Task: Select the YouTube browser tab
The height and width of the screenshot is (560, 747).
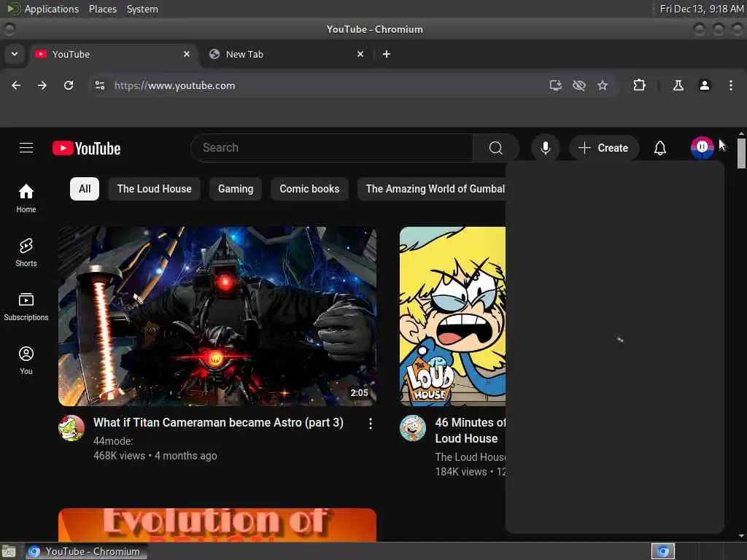Action: point(112,54)
